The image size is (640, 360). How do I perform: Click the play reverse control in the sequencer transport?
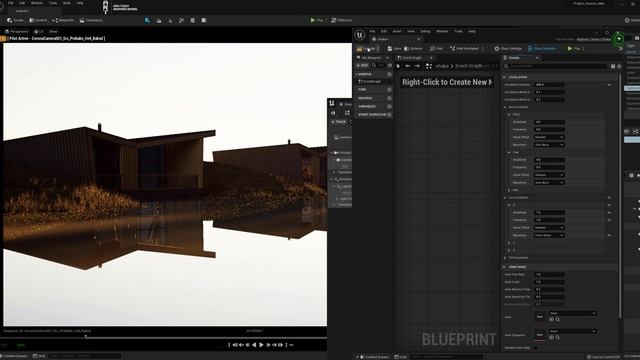(254, 345)
